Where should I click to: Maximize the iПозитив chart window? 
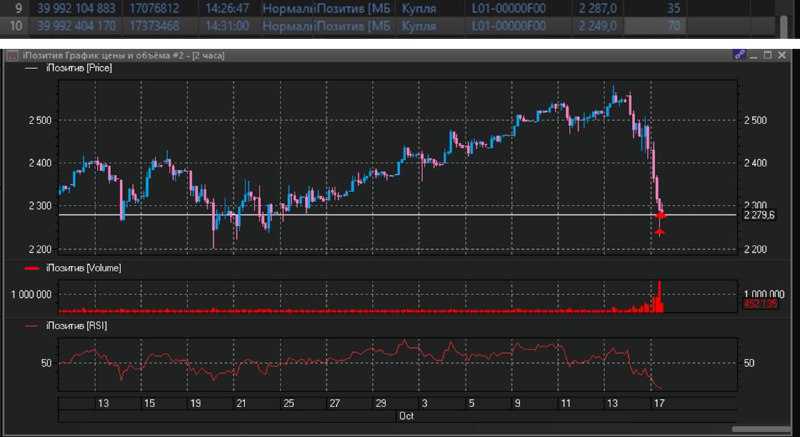(768, 55)
